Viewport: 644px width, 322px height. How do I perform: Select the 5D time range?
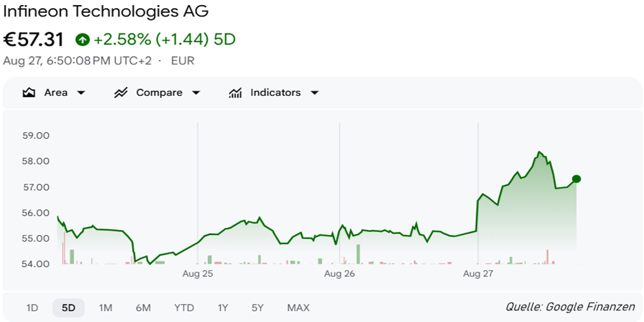click(x=69, y=308)
